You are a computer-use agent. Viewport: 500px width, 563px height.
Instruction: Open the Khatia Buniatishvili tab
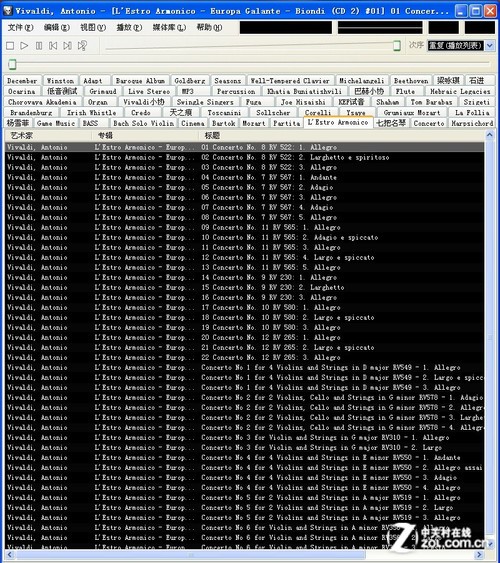click(305, 92)
